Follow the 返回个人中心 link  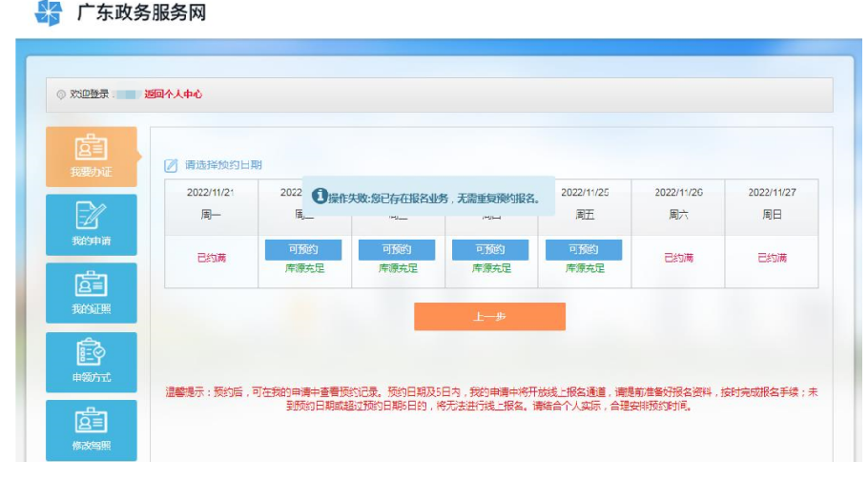point(173,94)
